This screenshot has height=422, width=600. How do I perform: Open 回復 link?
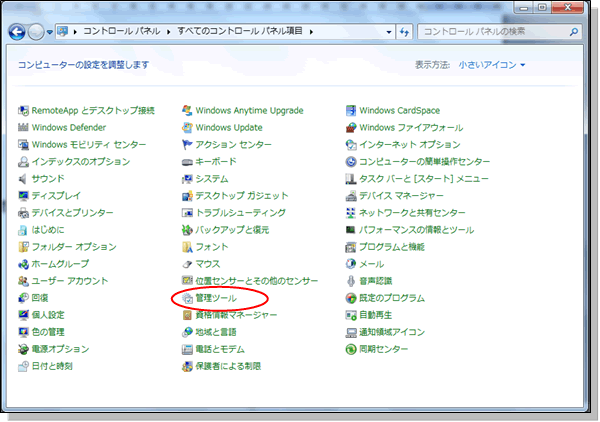tap(40, 298)
